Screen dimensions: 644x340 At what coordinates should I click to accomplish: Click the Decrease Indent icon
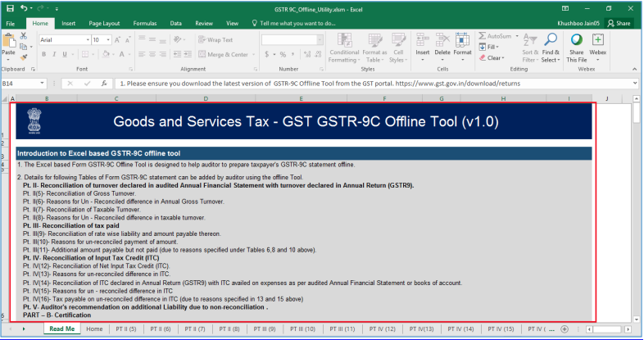[178, 54]
